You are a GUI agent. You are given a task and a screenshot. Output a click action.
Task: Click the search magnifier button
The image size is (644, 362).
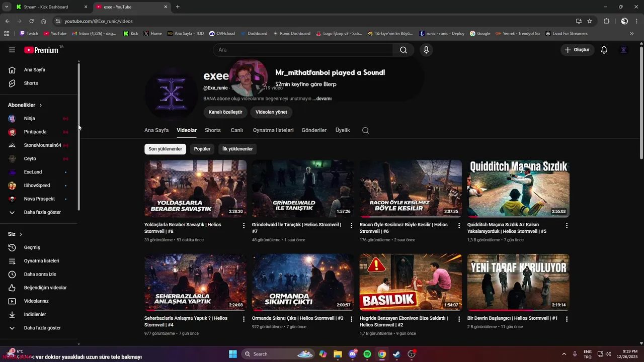click(404, 50)
